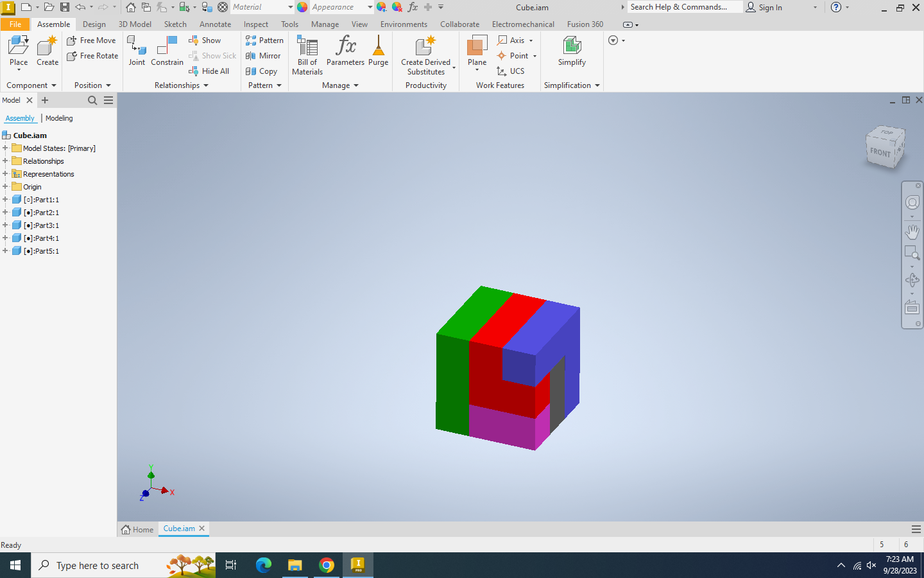The height and width of the screenshot is (578, 924).
Task: Open the Inspect ribbon tab
Action: point(255,24)
